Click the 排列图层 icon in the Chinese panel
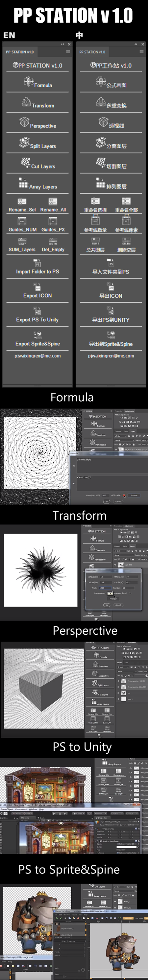 pyautogui.click(x=100, y=183)
